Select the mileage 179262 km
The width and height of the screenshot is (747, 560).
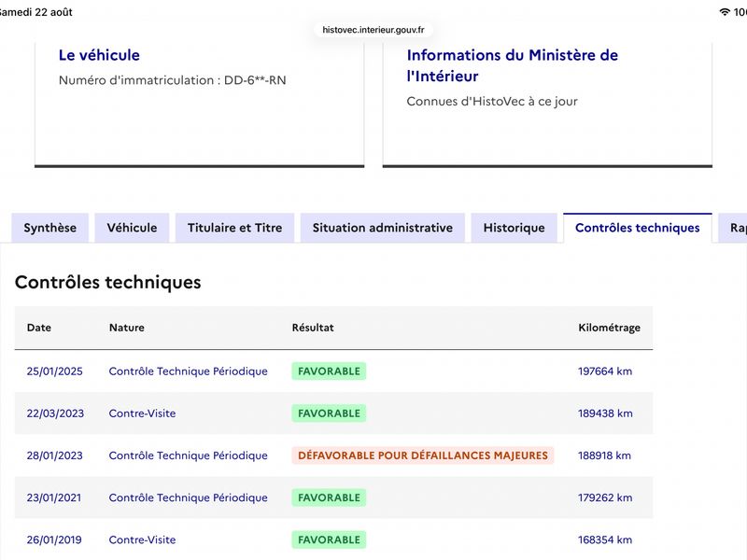605,497
